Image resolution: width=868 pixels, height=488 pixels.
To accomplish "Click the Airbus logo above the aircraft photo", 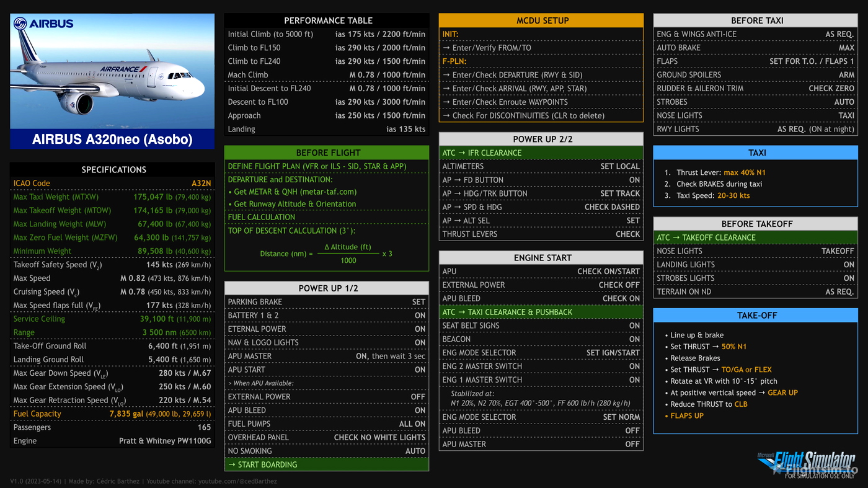I will (43, 24).
